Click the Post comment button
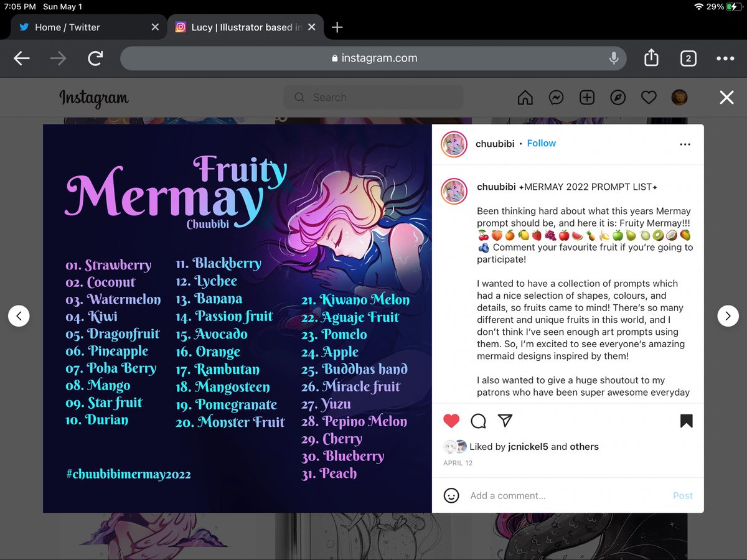747x560 pixels. click(683, 496)
